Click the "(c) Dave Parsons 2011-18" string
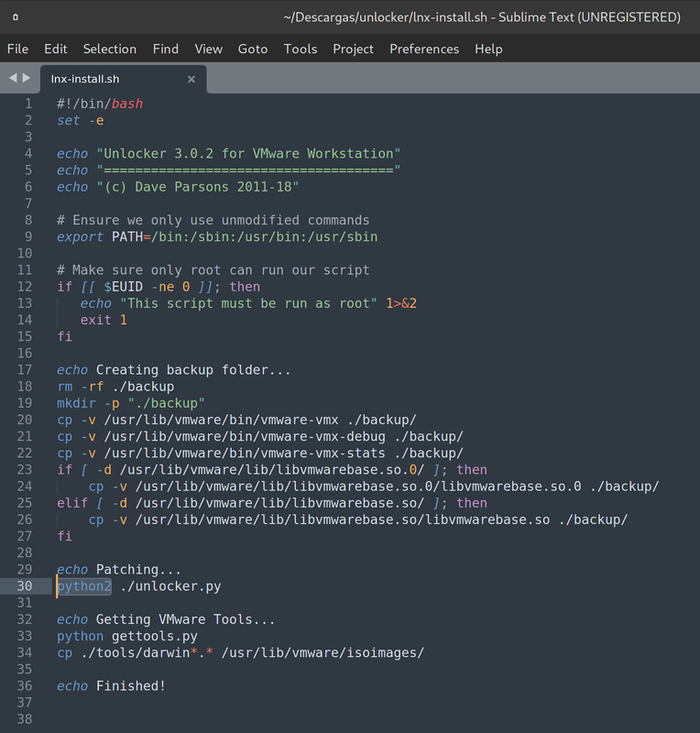 (x=197, y=187)
